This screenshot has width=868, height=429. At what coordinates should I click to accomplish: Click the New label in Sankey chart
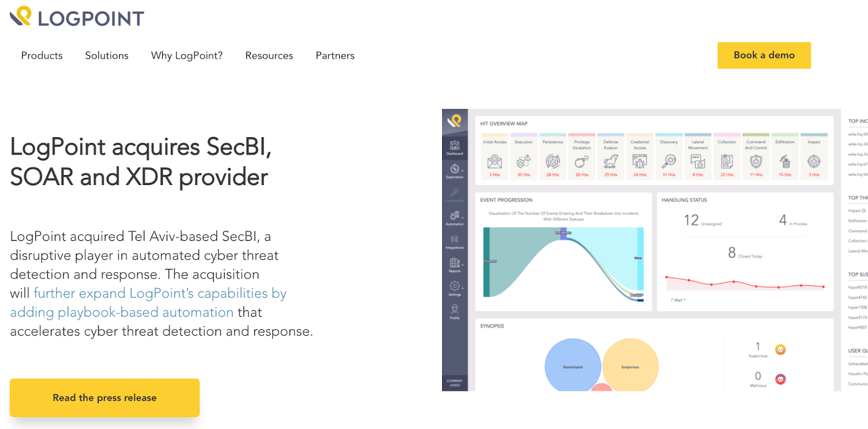point(638,258)
